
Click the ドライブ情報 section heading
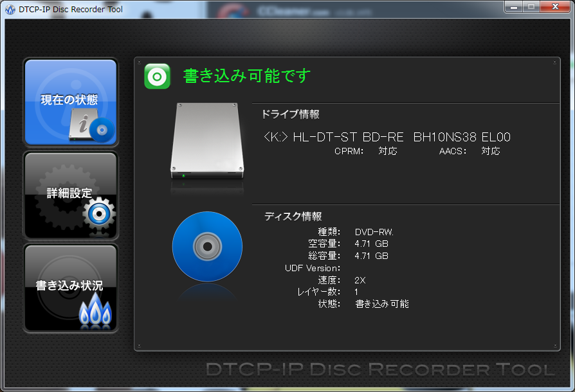click(x=291, y=114)
